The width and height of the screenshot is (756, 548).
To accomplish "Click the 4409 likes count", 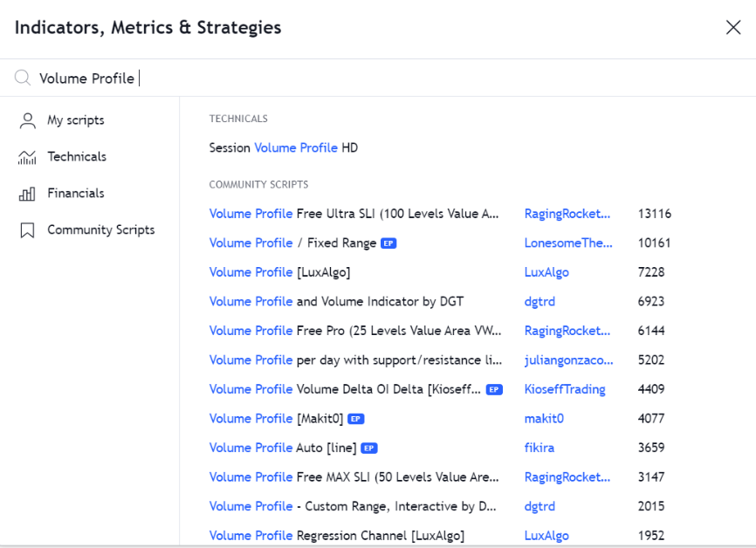I will (651, 389).
